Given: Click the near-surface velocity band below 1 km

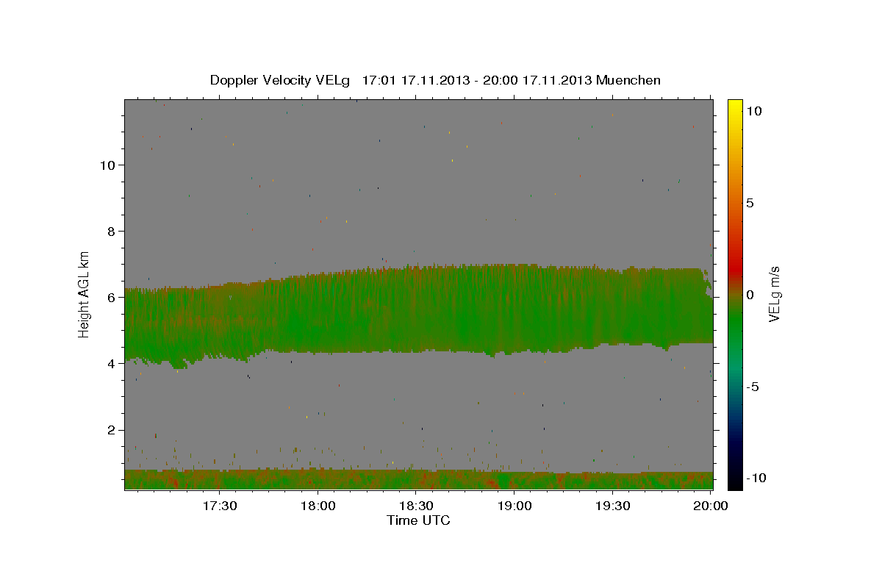Looking at the screenshot, I should [x=418, y=480].
